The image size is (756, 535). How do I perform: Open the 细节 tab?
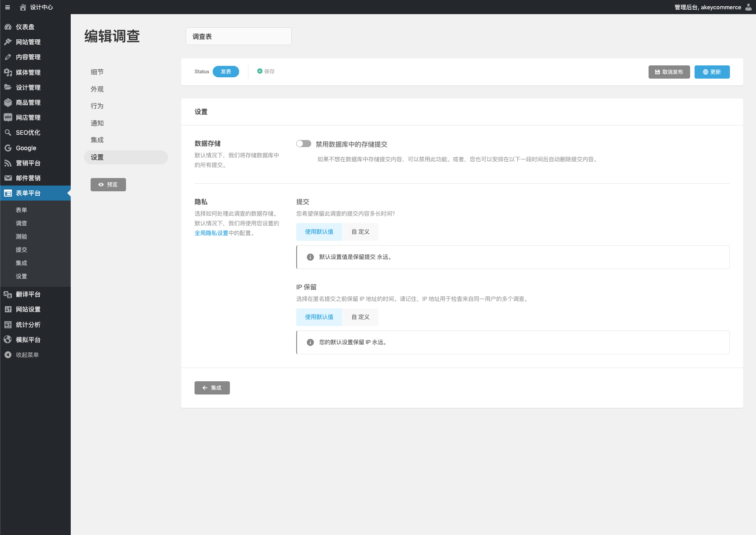(x=97, y=72)
